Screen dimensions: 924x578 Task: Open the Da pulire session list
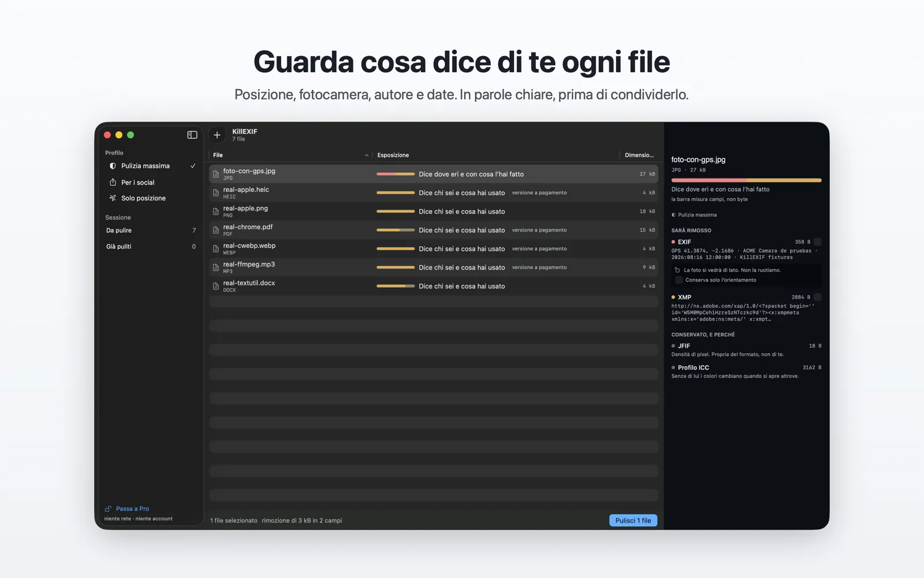point(151,230)
